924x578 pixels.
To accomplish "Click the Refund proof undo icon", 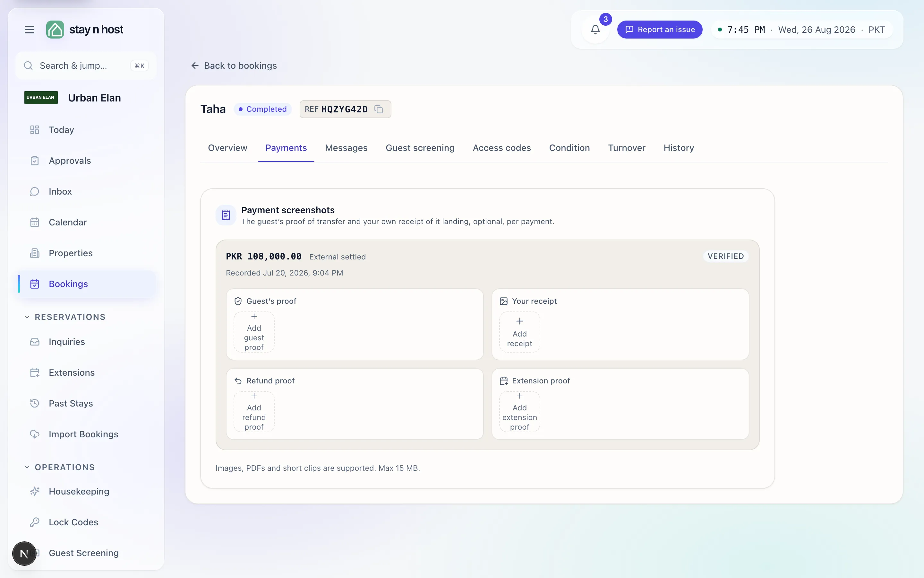I will [x=238, y=381].
